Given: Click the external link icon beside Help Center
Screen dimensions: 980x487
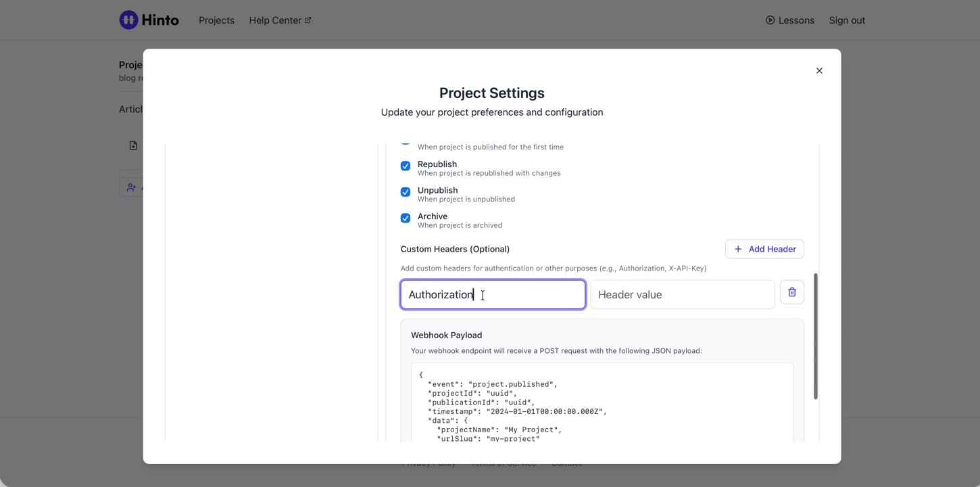Looking at the screenshot, I should pos(308,20).
